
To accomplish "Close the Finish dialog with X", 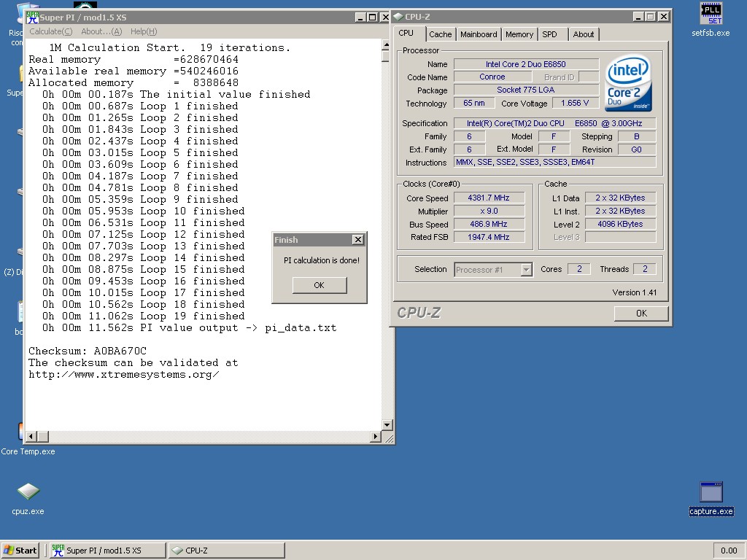I will [358, 239].
